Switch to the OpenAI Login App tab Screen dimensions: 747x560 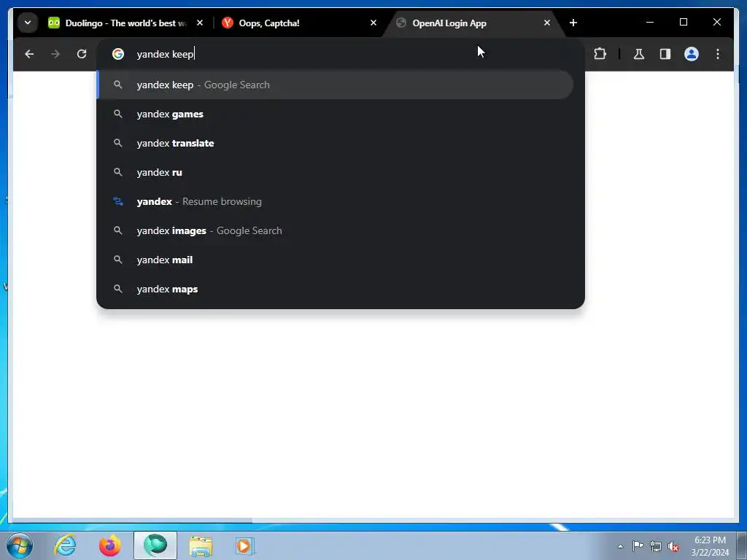coord(472,23)
